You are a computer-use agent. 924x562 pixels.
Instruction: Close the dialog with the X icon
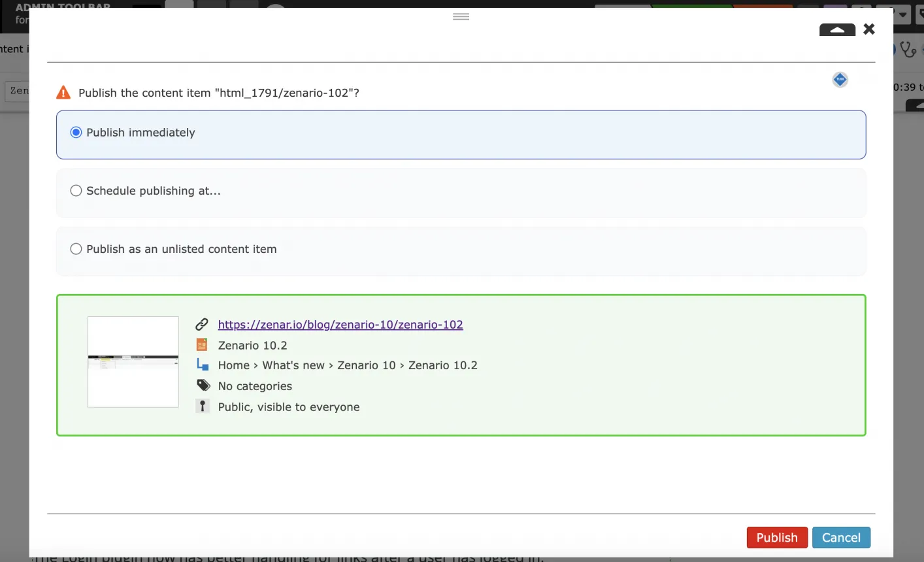(869, 29)
